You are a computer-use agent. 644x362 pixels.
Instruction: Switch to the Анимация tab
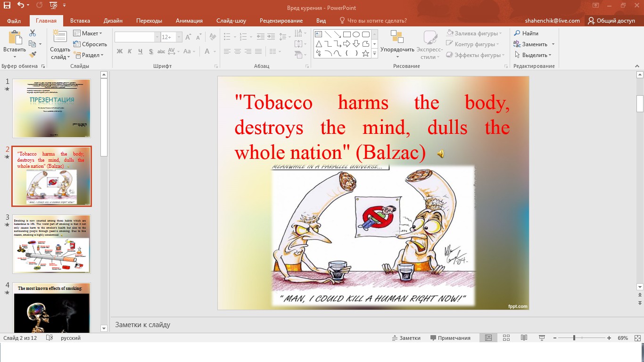tap(189, 21)
